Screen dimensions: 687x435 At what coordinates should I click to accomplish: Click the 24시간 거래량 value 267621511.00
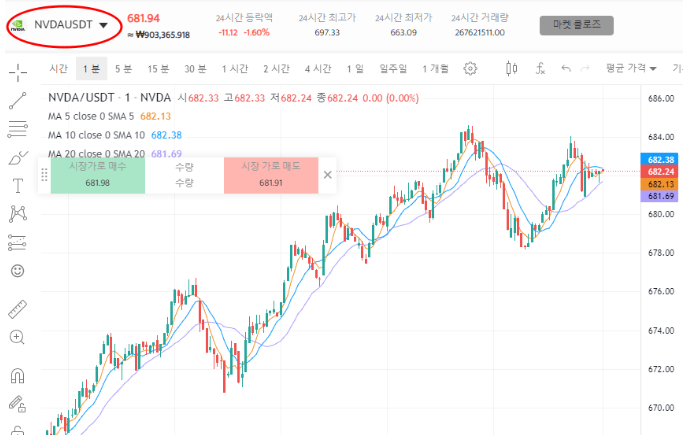point(480,32)
